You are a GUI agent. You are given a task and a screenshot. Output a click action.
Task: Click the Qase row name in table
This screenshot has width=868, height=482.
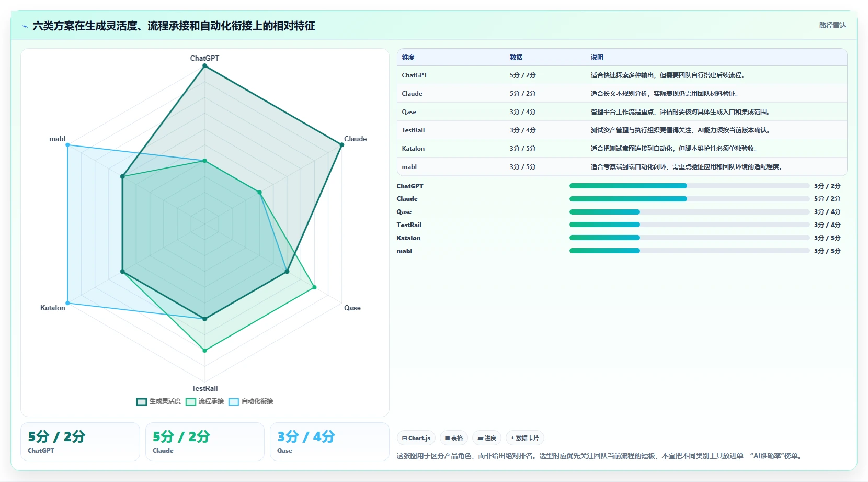coord(409,112)
